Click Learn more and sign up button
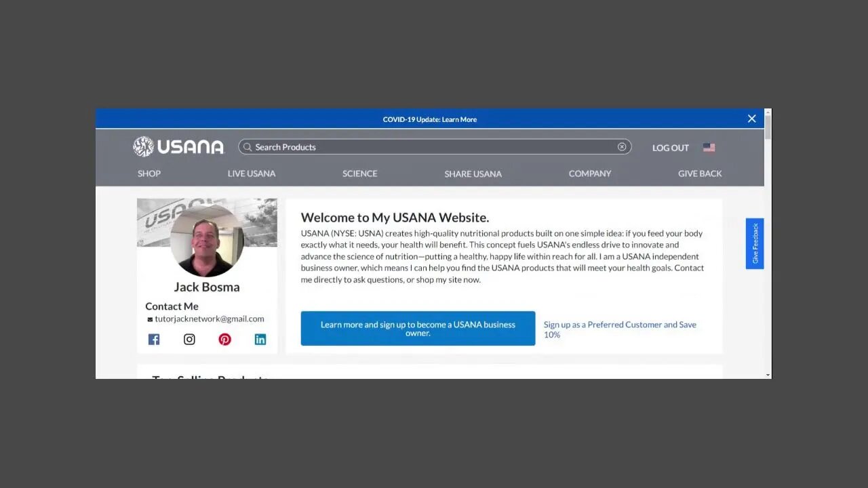This screenshot has width=868, height=488. [418, 329]
